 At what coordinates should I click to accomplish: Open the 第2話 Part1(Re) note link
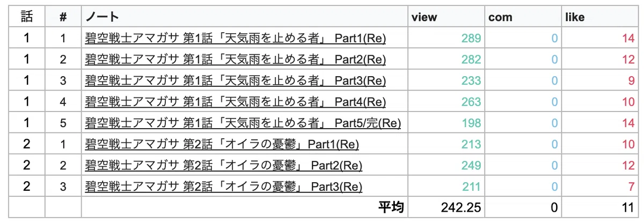point(222,144)
